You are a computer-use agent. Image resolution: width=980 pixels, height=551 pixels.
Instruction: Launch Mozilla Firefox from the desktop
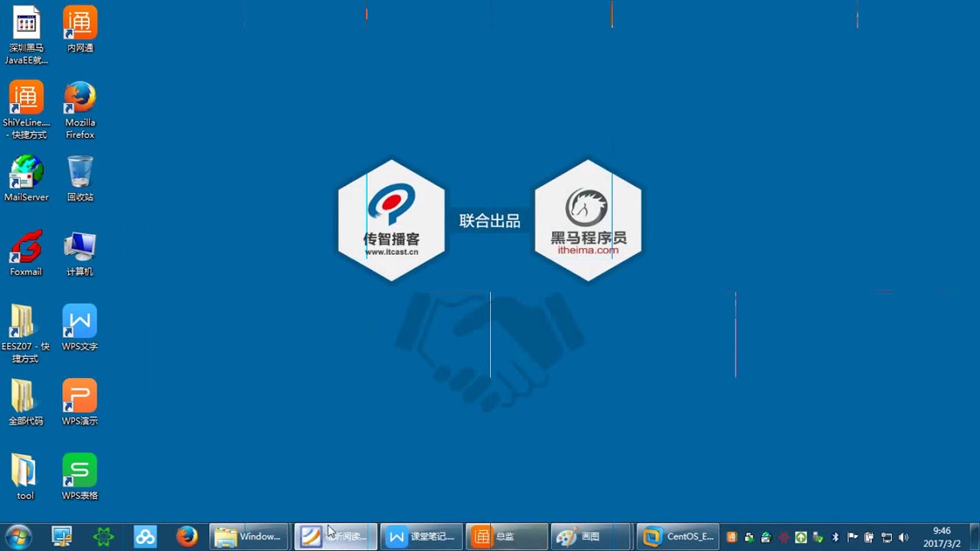pyautogui.click(x=80, y=110)
